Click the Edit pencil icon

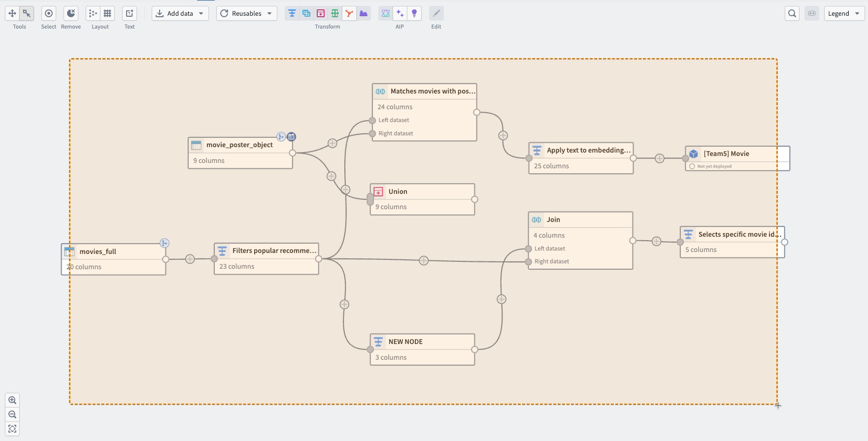point(436,13)
